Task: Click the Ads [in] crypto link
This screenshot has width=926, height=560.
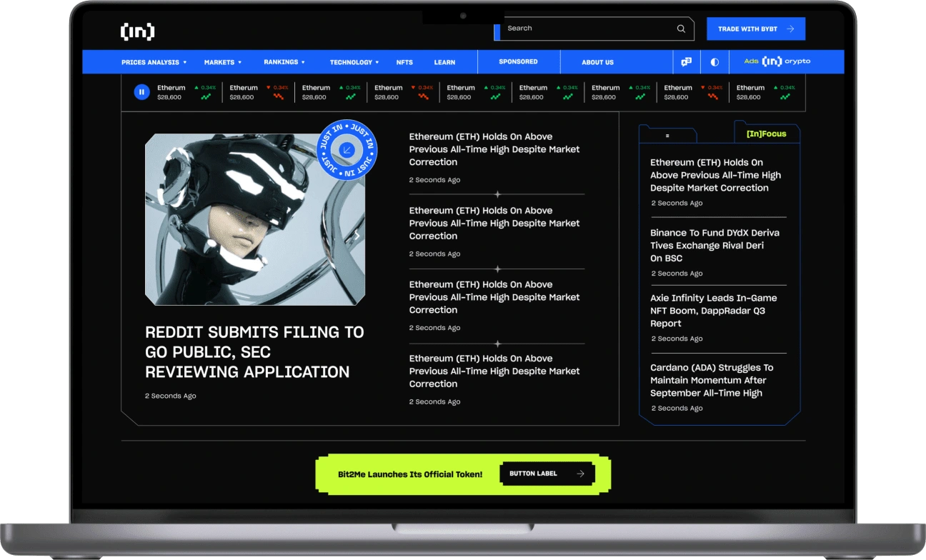Action: coord(777,61)
